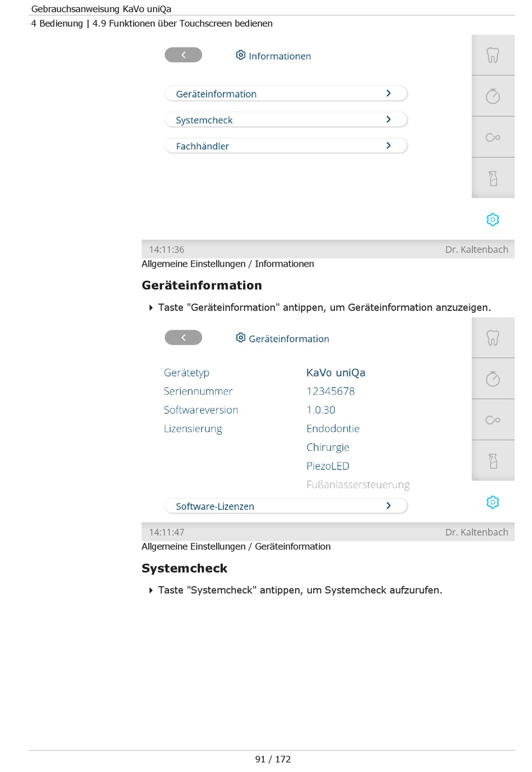Tap the Fußanlassersteuerung license entry
The image size is (532, 772).
358,485
